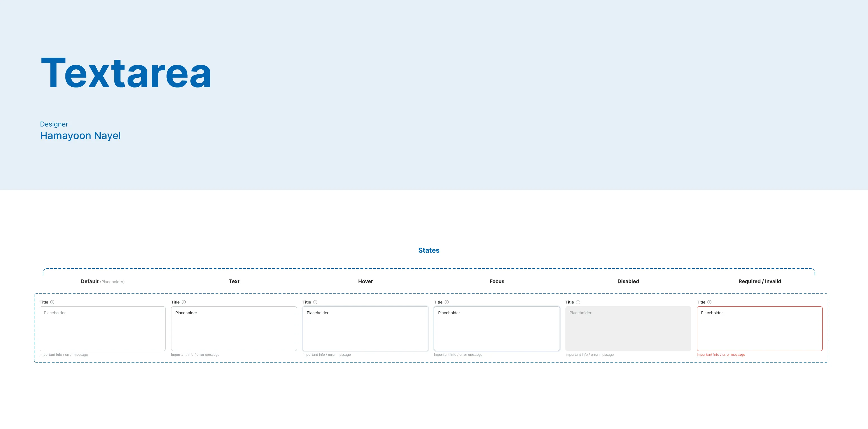The height and width of the screenshot is (429, 868).
Task: Click the States section heading
Action: coord(429,250)
